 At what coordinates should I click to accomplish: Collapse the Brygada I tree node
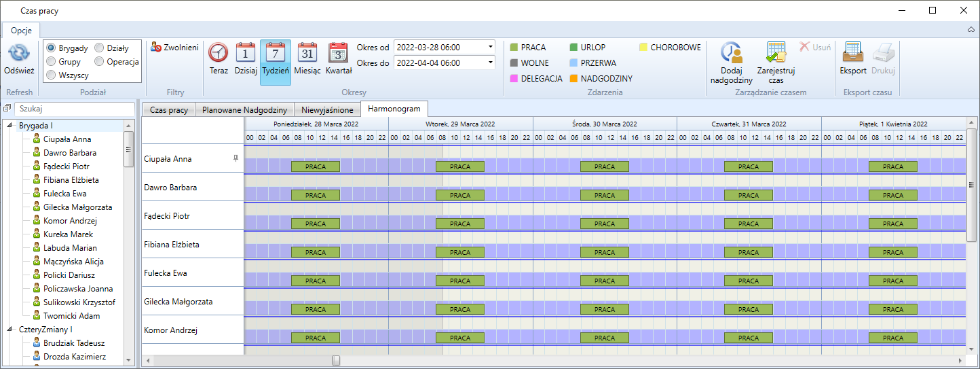(10, 126)
